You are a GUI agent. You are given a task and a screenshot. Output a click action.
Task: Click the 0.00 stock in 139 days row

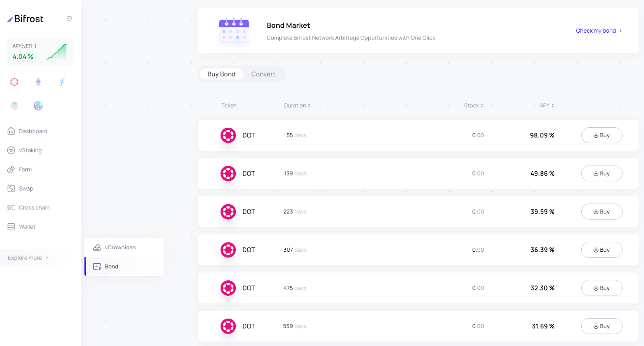pyautogui.click(x=478, y=174)
